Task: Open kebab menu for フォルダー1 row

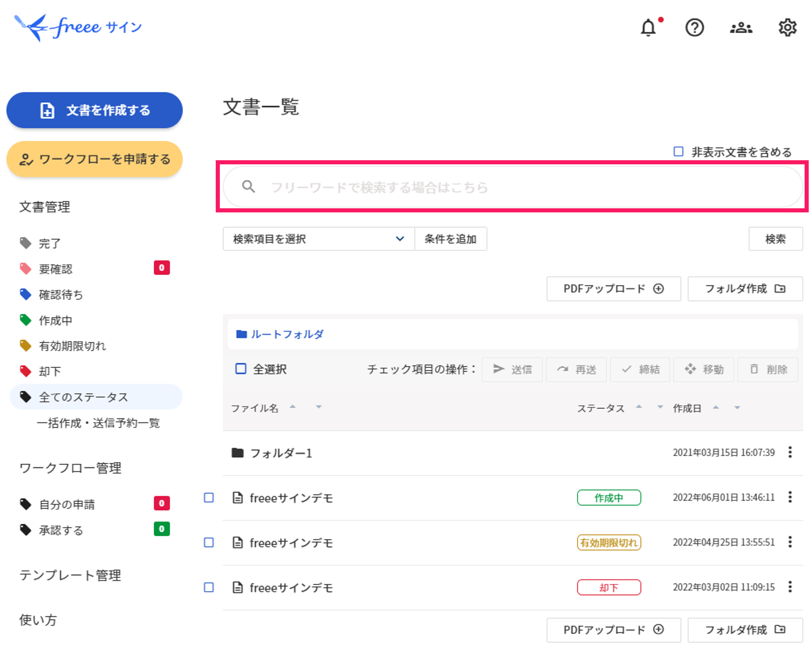Action: (x=790, y=452)
